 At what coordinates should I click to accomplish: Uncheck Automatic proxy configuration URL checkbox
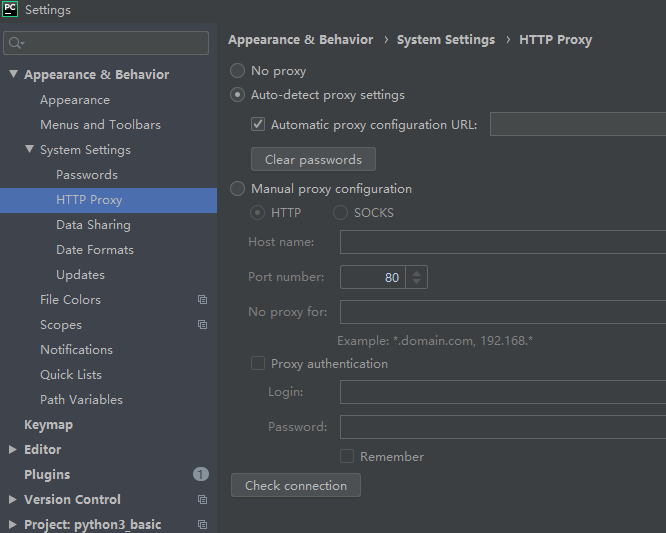(258, 125)
